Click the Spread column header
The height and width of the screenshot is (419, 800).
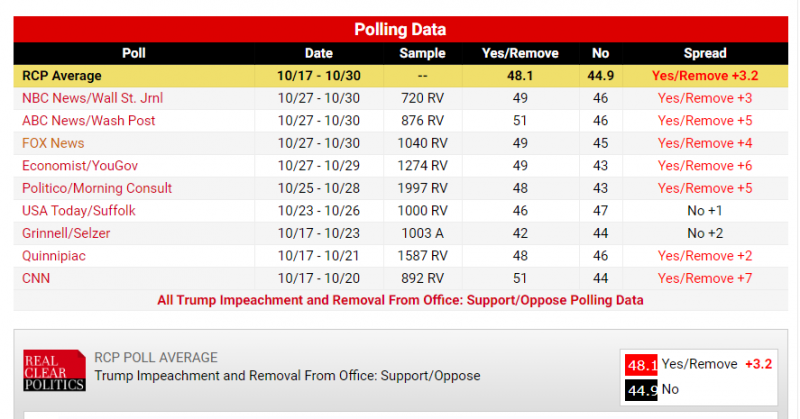click(x=705, y=53)
